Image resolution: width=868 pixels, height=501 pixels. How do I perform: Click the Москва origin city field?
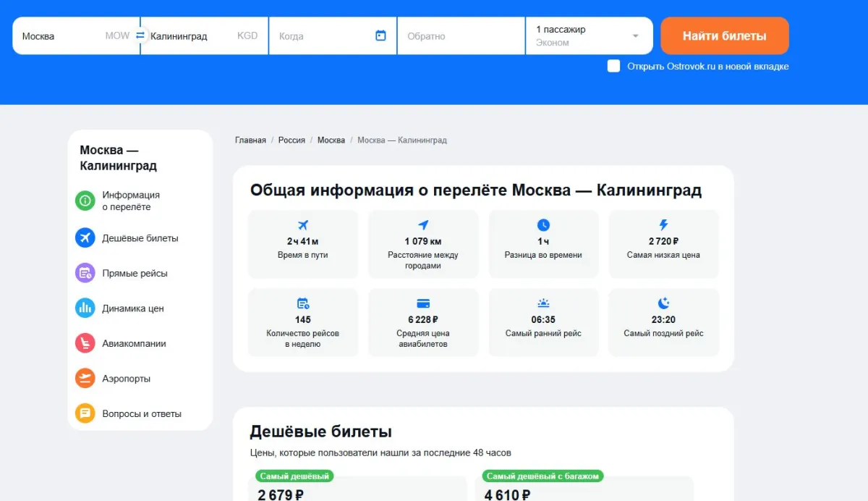(76, 35)
